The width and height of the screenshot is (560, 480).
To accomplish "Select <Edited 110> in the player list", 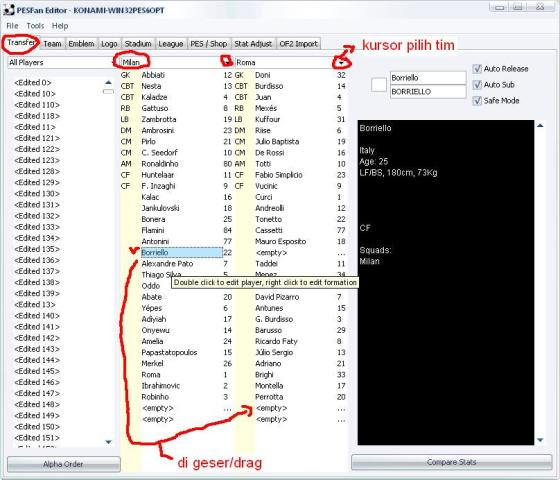I will click(37, 105).
